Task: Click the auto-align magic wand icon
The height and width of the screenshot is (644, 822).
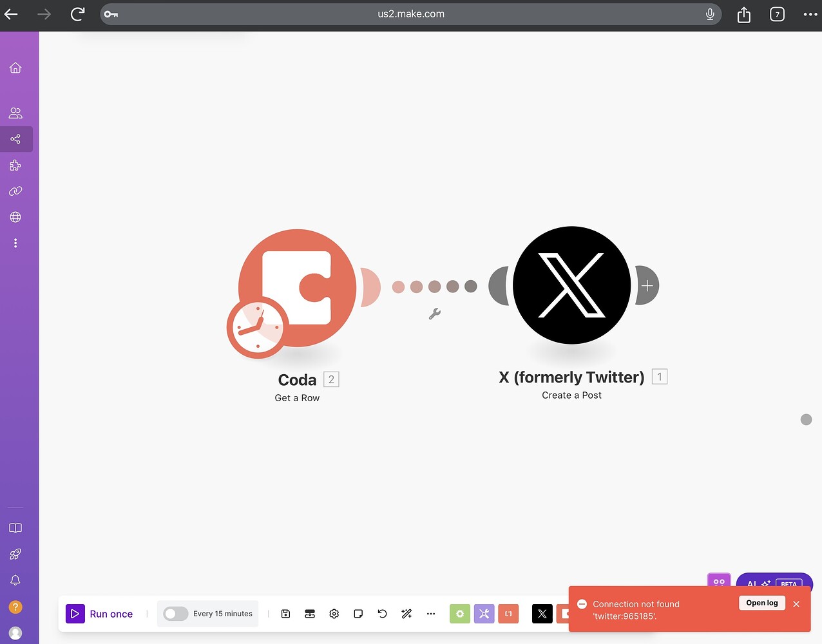Action: point(406,614)
